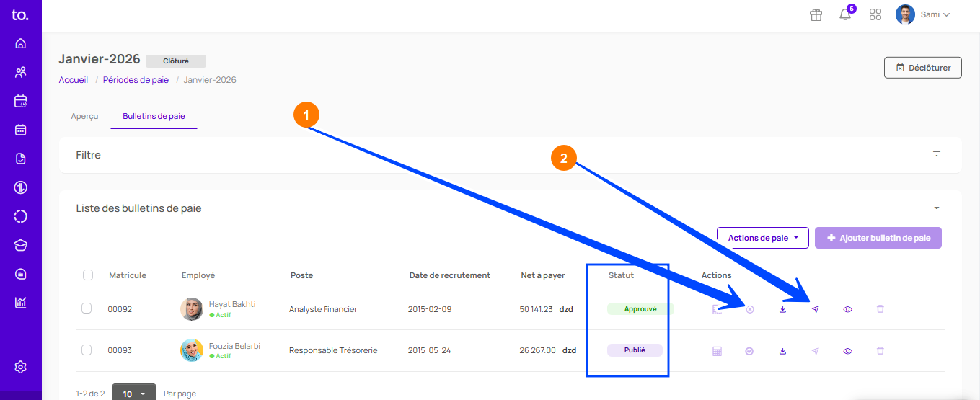Toggle the select-all checkbox in table header

pyautogui.click(x=88, y=275)
